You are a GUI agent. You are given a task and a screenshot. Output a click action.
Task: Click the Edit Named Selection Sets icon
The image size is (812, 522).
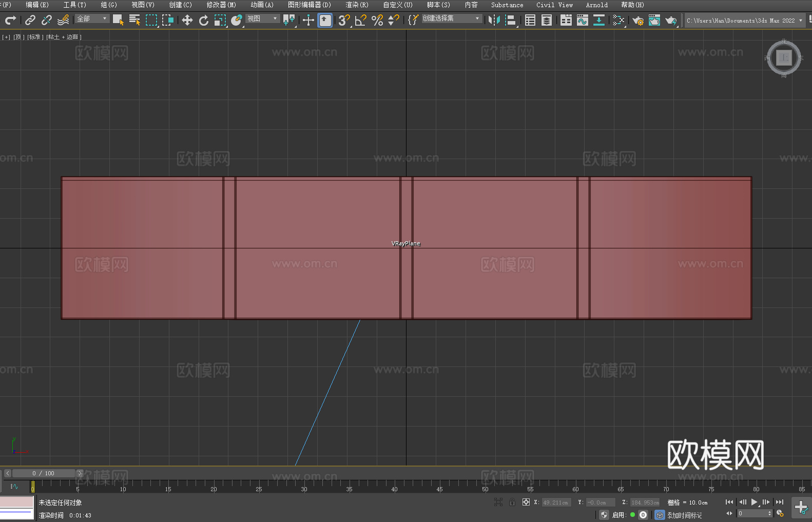[413, 20]
